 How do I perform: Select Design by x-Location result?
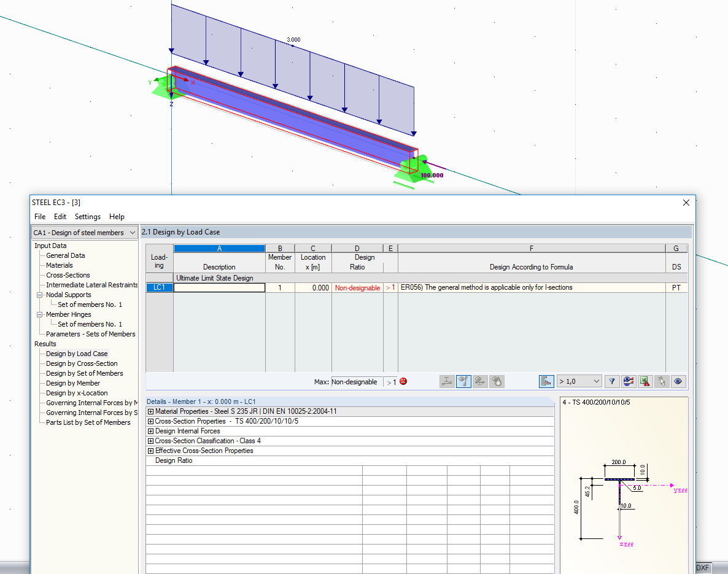pos(77,393)
